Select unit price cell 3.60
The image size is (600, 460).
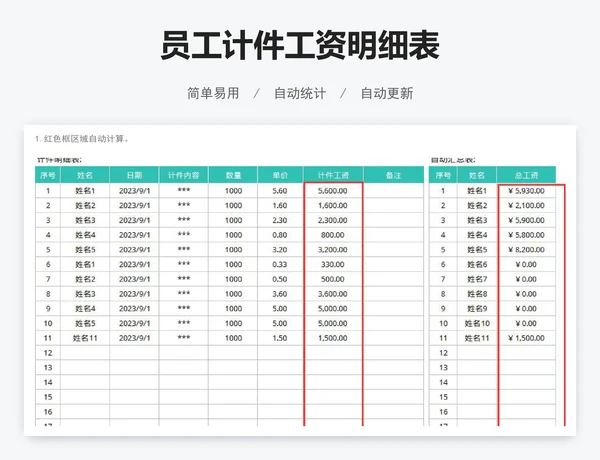tap(280, 294)
